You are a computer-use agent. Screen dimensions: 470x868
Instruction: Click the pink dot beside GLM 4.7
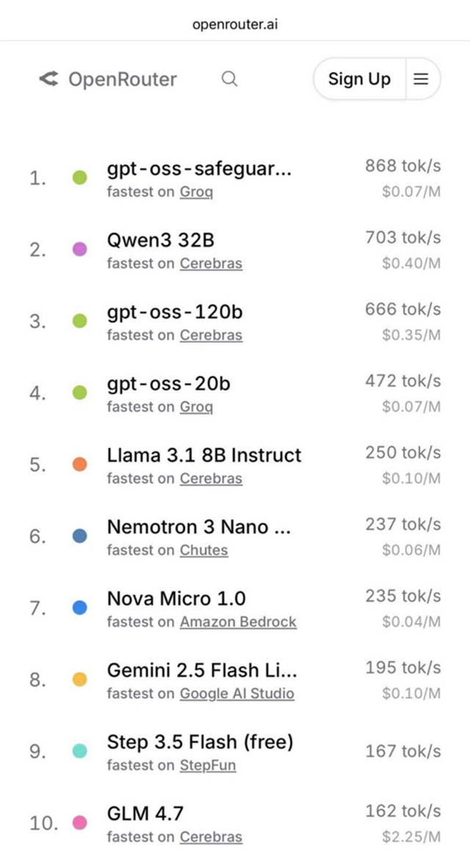[x=80, y=823]
